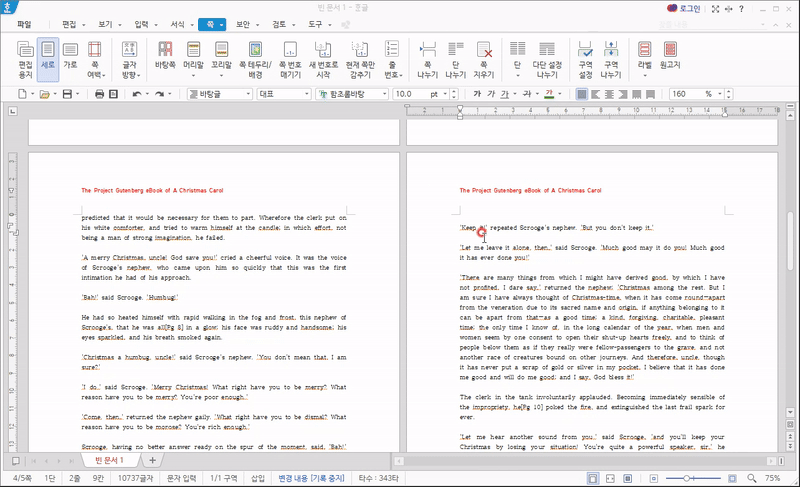Apply justified paragraph alignment
Screen dimensions: 800x487
[x=582, y=94]
